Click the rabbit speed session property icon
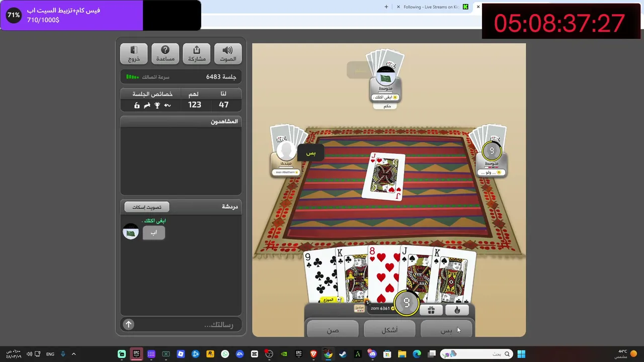The width and height of the screenshot is (644, 362). coord(147,105)
